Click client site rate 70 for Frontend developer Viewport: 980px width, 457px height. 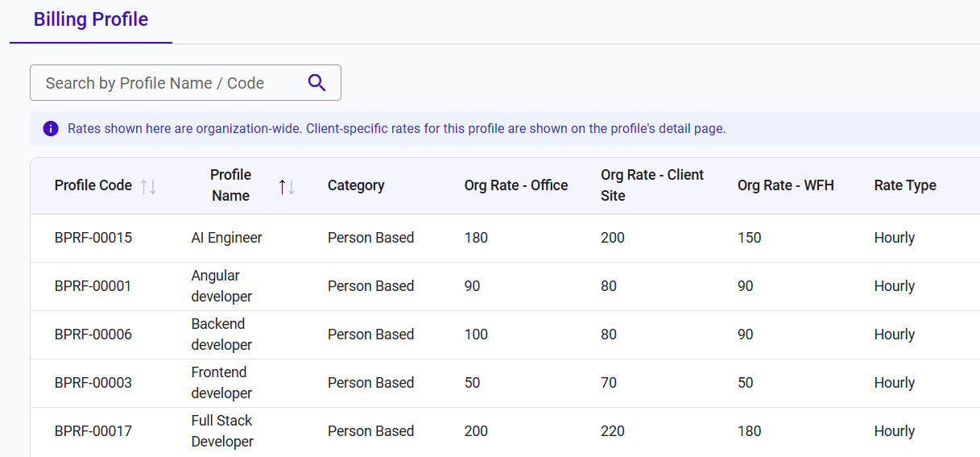pos(609,383)
